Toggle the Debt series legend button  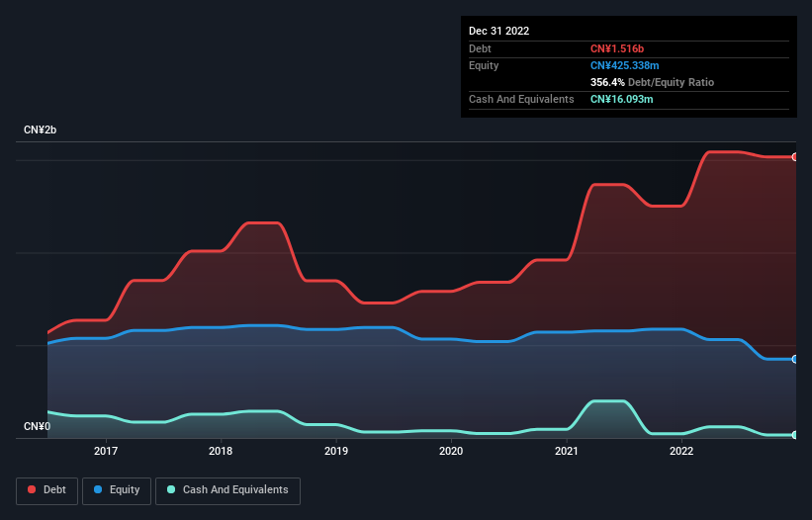(47, 490)
